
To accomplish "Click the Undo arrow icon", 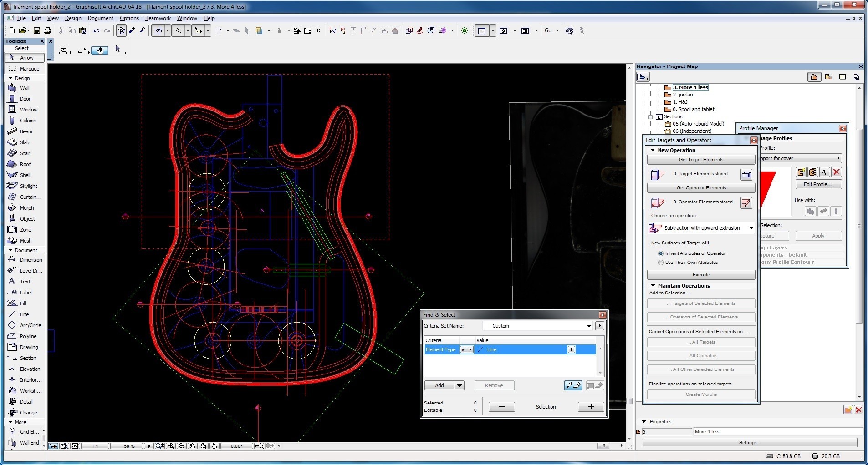I will click(x=96, y=30).
